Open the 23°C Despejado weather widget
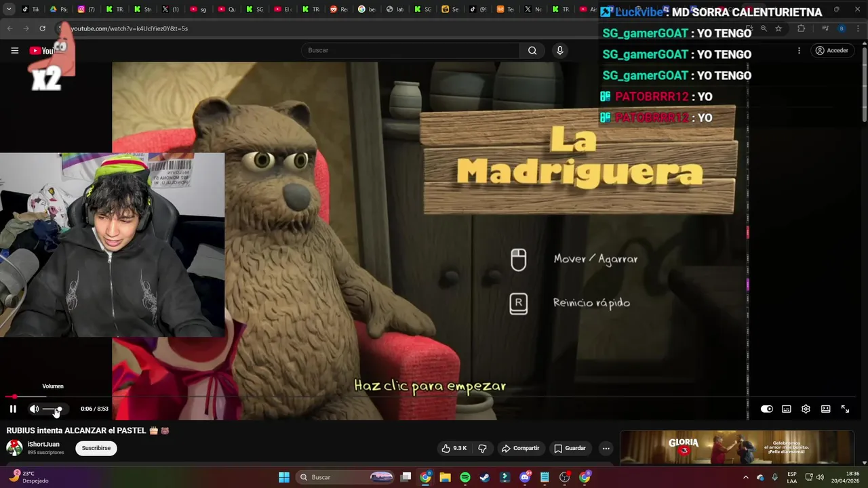868x488 pixels. pyautogui.click(x=28, y=477)
